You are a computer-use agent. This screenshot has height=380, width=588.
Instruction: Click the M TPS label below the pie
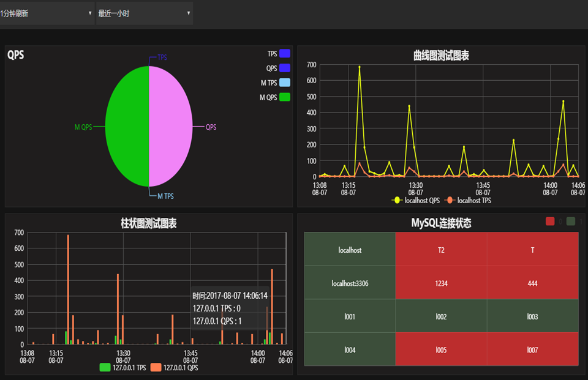[x=165, y=196]
